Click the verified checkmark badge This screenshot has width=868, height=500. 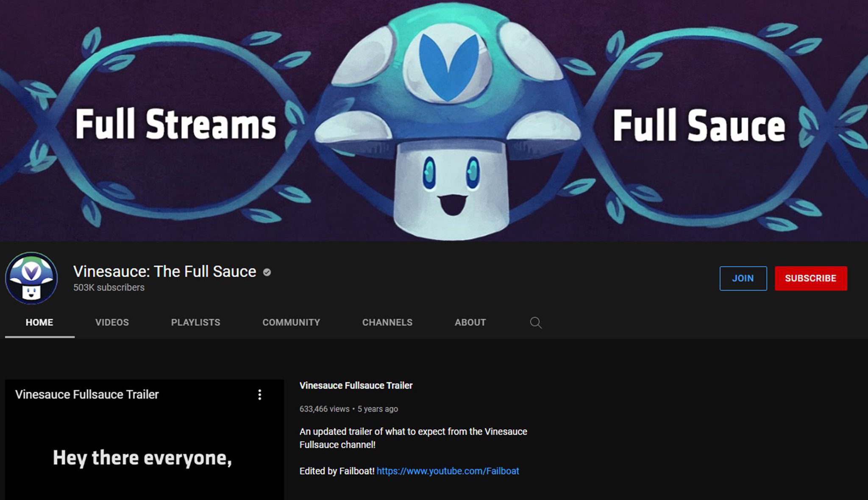pyautogui.click(x=267, y=272)
